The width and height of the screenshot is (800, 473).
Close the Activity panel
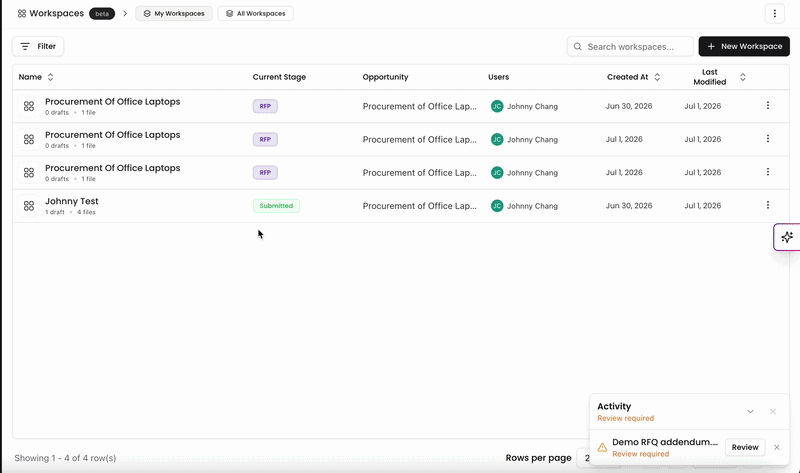[x=773, y=412]
